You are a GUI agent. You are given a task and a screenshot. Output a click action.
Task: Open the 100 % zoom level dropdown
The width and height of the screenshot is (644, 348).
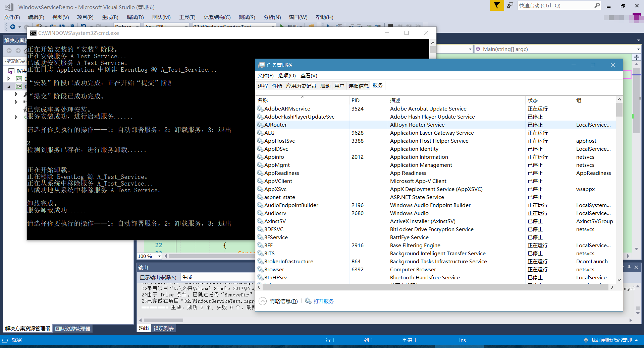(159, 256)
